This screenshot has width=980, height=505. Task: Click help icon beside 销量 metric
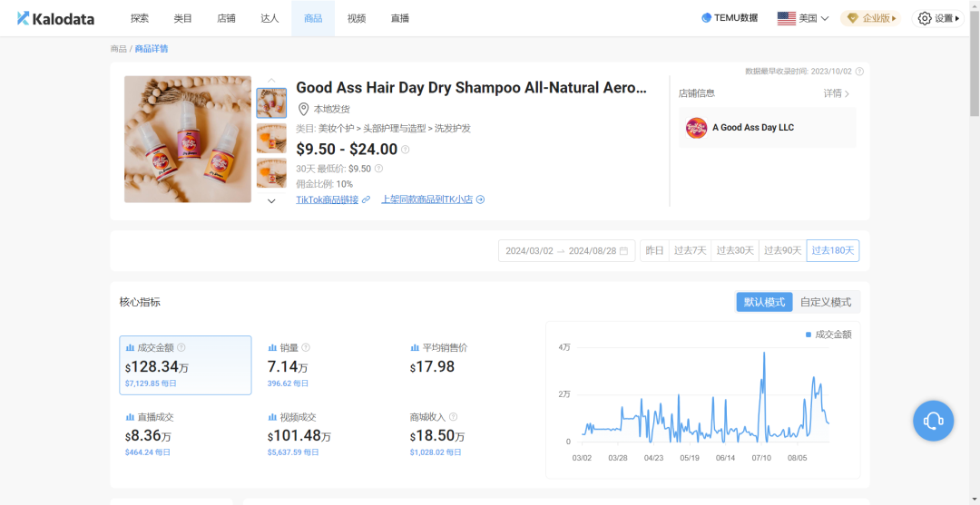click(306, 347)
